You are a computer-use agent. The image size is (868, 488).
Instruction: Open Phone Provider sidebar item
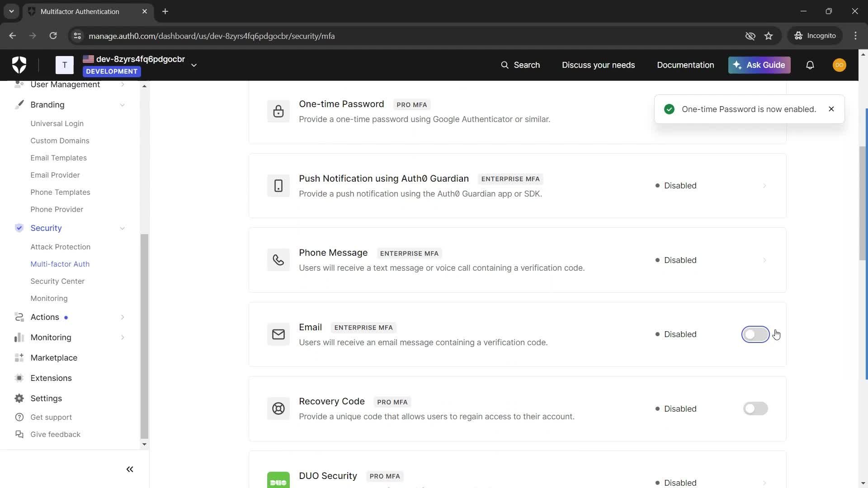(57, 209)
